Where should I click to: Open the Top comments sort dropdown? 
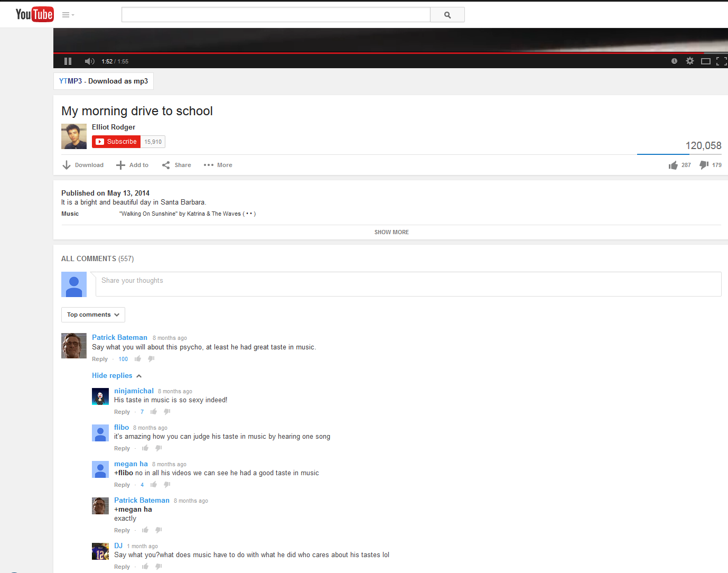(93, 315)
